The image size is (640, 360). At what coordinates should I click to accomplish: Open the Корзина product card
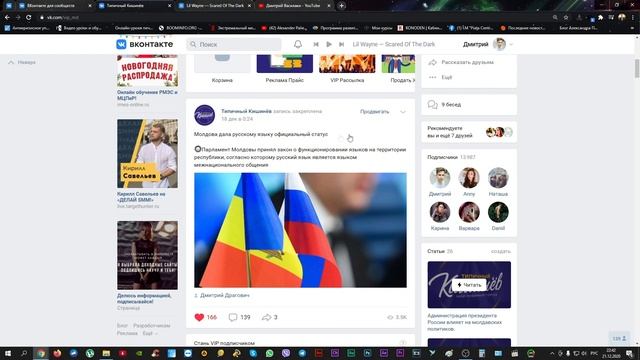coord(222,69)
